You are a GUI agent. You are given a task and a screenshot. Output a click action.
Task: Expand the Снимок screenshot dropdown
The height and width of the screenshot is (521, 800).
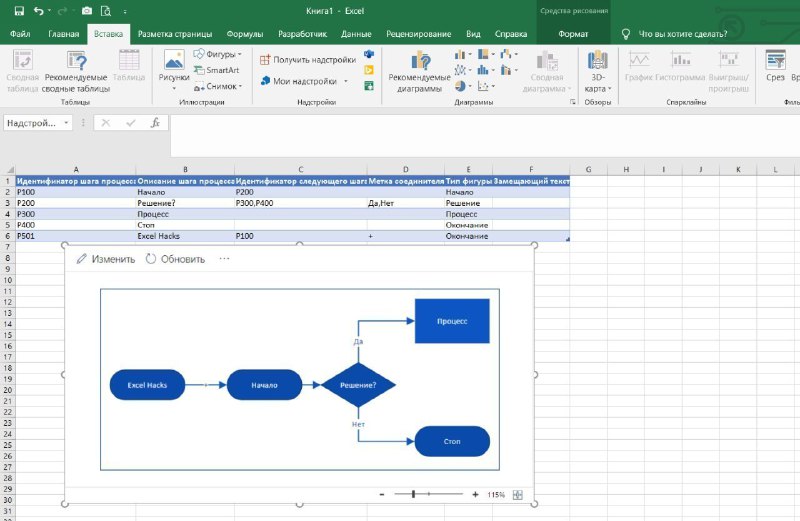pos(240,86)
